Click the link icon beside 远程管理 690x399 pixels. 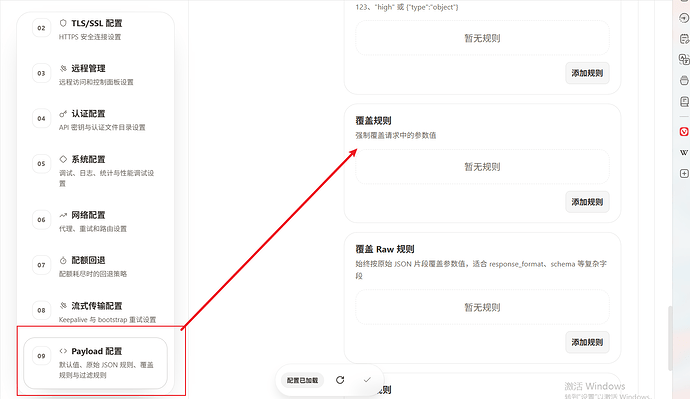point(63,68)
